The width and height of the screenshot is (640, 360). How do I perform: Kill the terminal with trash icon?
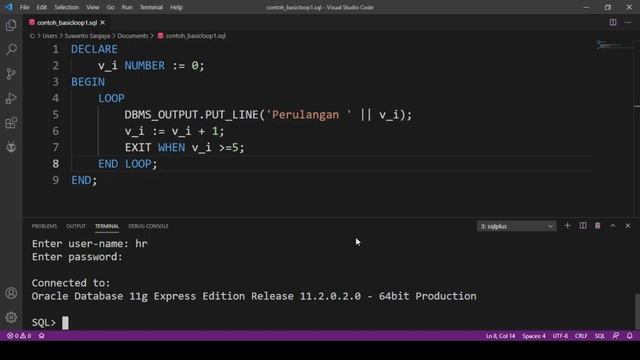click(598, 226)
